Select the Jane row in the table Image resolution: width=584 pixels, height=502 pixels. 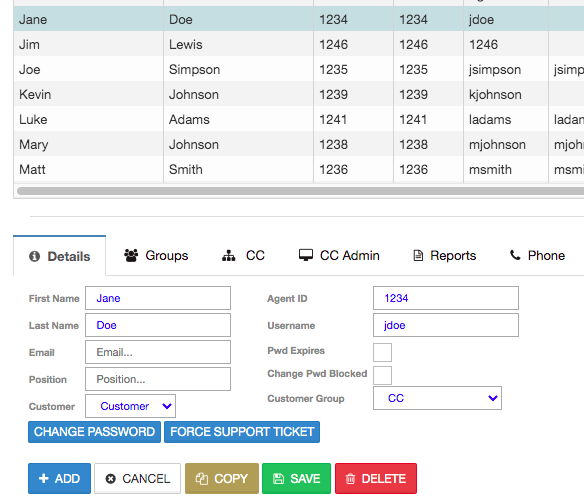coord(299,19)
